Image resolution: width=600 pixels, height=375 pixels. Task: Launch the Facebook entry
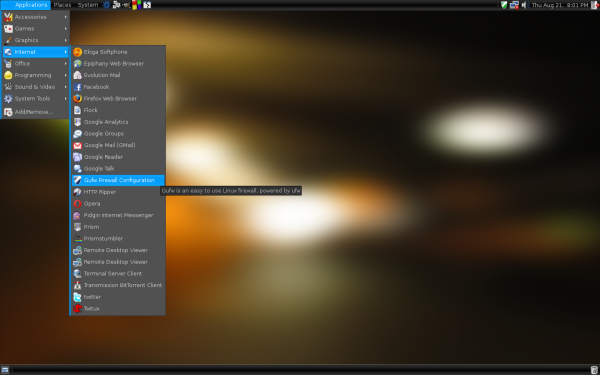118,87
